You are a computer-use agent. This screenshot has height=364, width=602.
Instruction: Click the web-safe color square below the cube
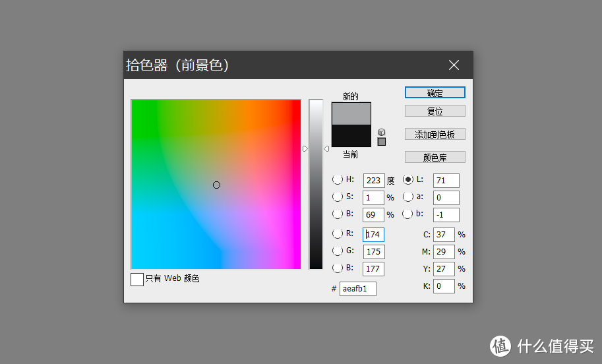382,142
